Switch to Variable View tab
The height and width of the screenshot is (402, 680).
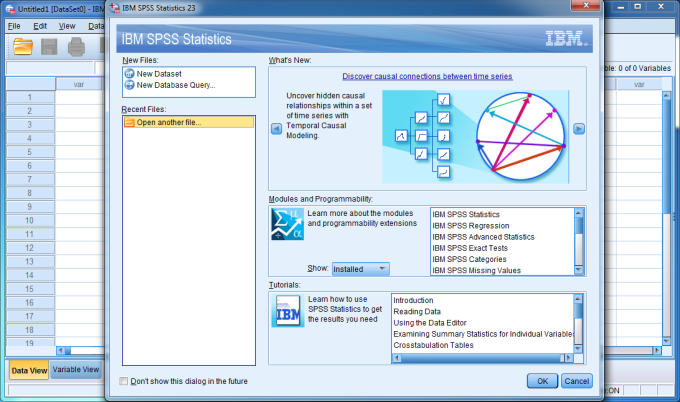point(76,369)
